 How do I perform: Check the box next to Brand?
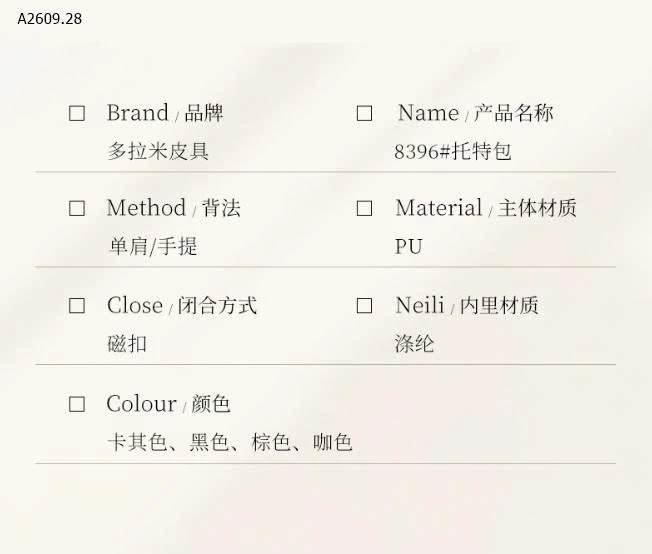click(x=77, y=113)
